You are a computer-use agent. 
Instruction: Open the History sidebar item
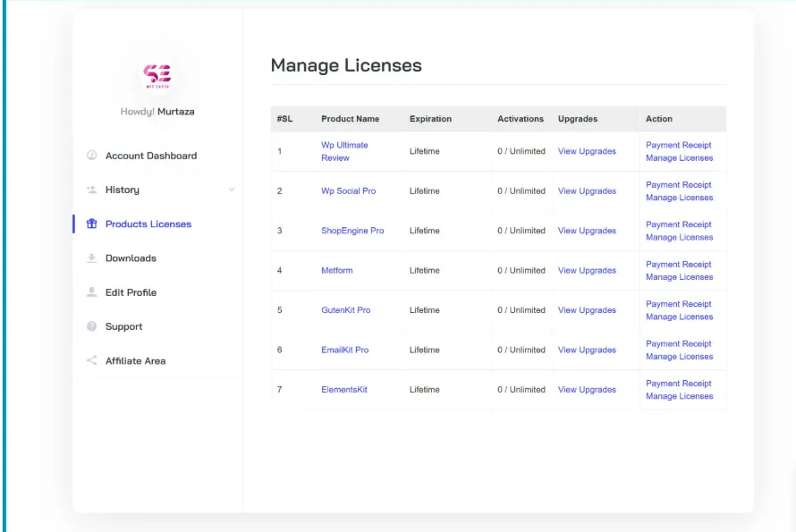click(123, 190)
